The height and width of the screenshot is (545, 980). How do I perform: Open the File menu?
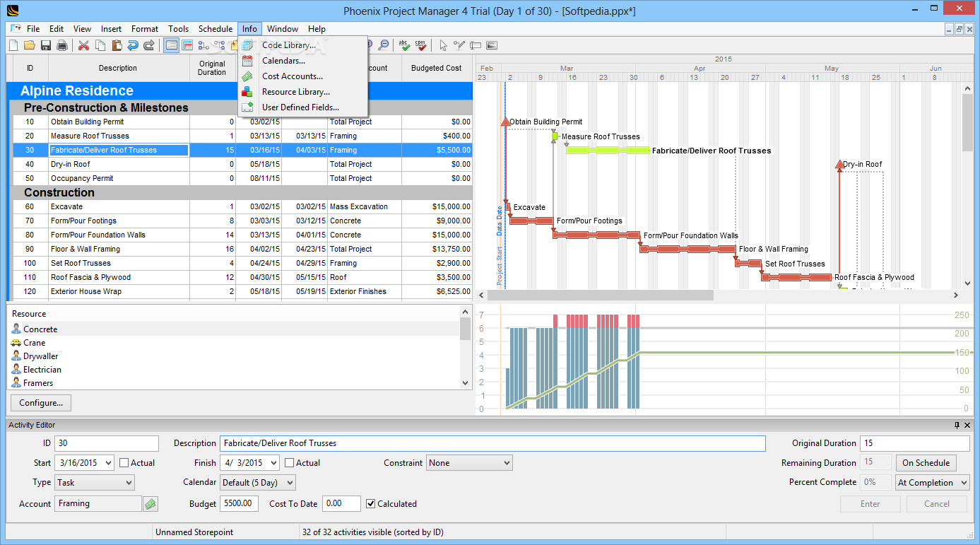pos(33,29)
